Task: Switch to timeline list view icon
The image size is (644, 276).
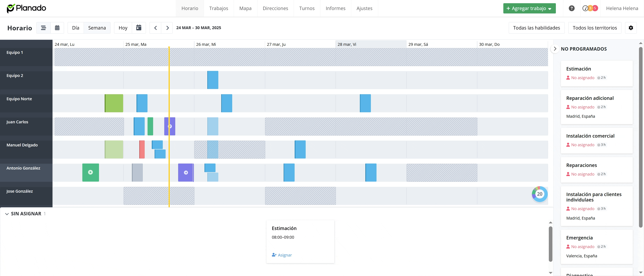Action: pyautogui.click(x=43, y=28)
